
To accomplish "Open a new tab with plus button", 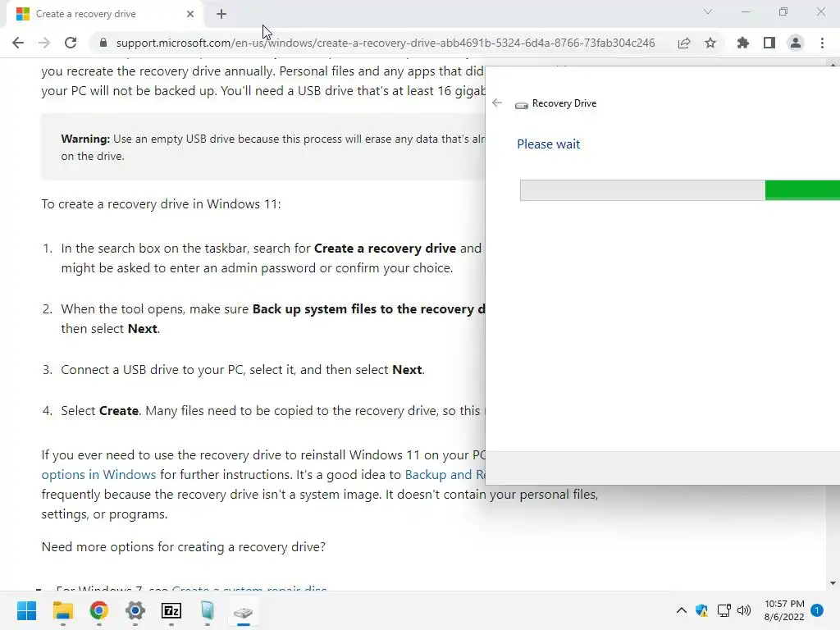I will coord(221,14).
